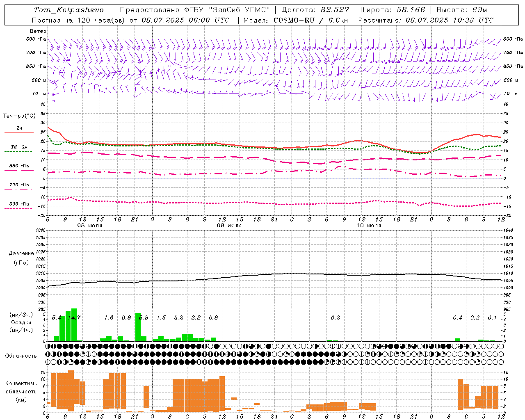Click the 'Конвективн.' convective cloud label
This screenshot has width=525, height=420.
coord(21,383)
